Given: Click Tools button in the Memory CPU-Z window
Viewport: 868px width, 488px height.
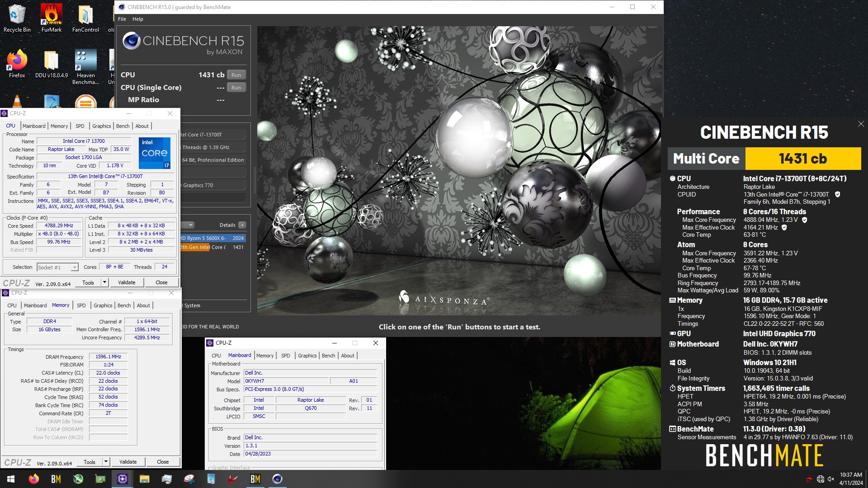Looking at the screenshot, I should [x=90, y=462].
